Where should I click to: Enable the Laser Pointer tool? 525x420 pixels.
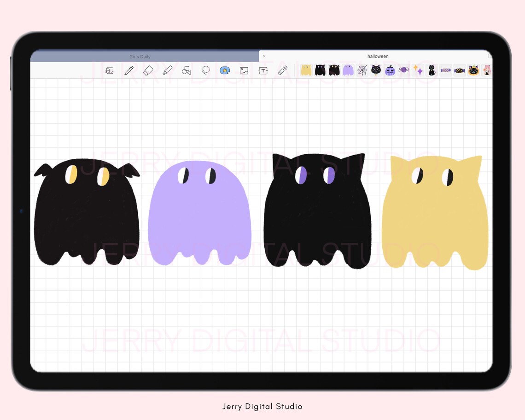click(282, 70)
